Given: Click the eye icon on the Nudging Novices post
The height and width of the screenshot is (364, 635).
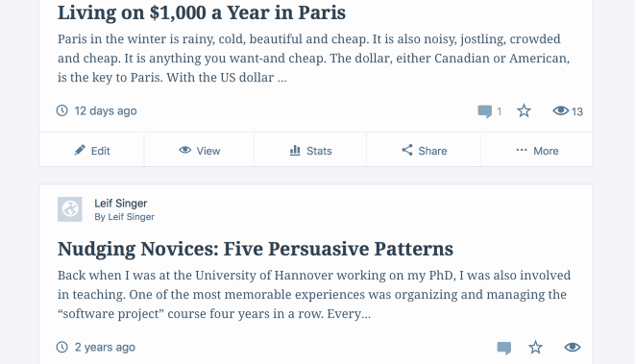Looking at the screenshot, I should [573, 347].
